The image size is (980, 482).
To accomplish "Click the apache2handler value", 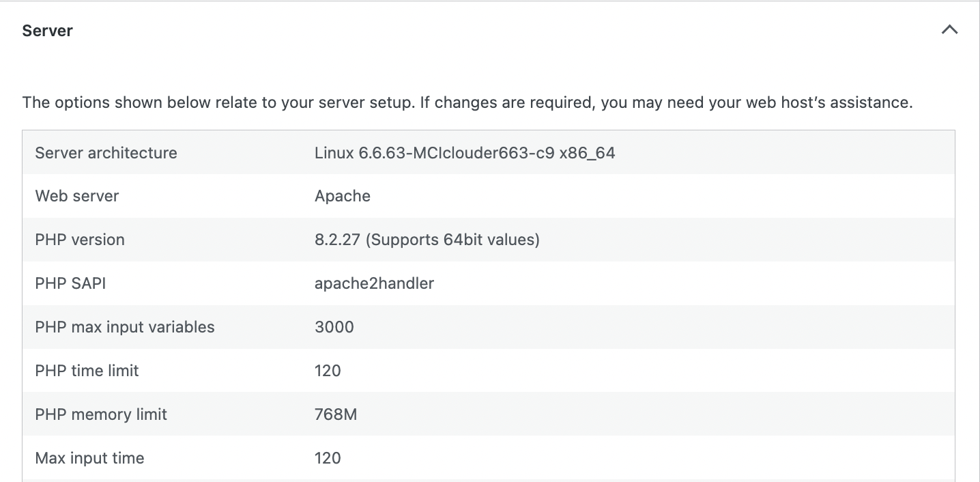I will click(374, 283).
